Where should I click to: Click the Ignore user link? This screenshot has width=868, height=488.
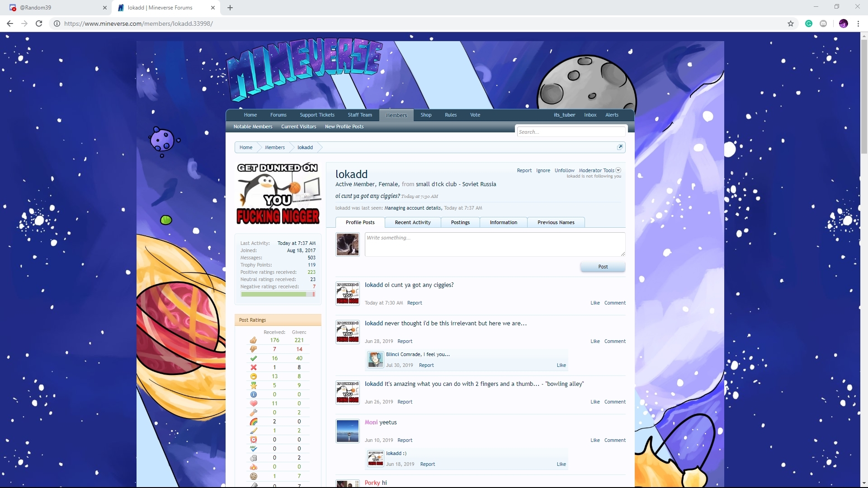point(543,170)
